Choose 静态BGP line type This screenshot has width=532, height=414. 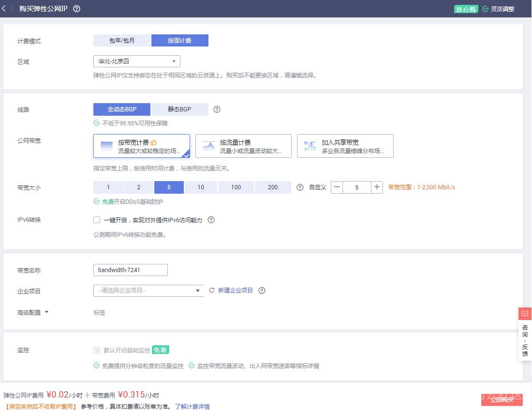(x=179, y=109)
